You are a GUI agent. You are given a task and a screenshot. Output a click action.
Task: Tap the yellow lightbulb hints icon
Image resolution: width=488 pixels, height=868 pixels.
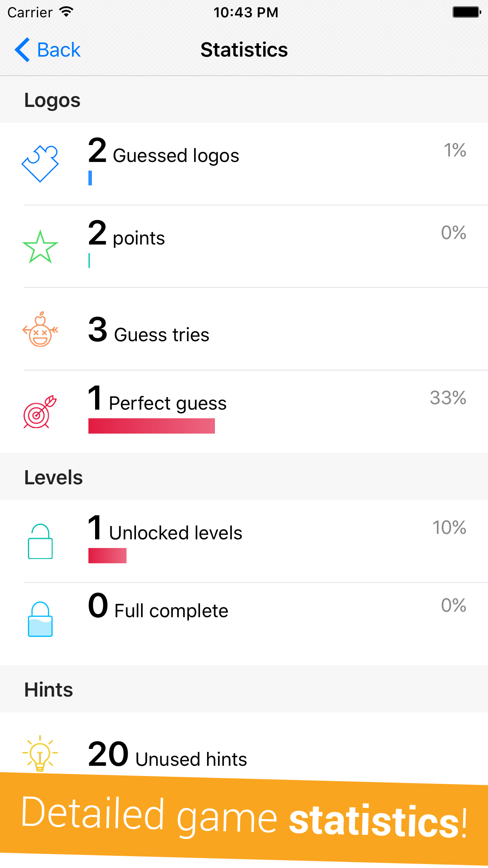(40, 753)
